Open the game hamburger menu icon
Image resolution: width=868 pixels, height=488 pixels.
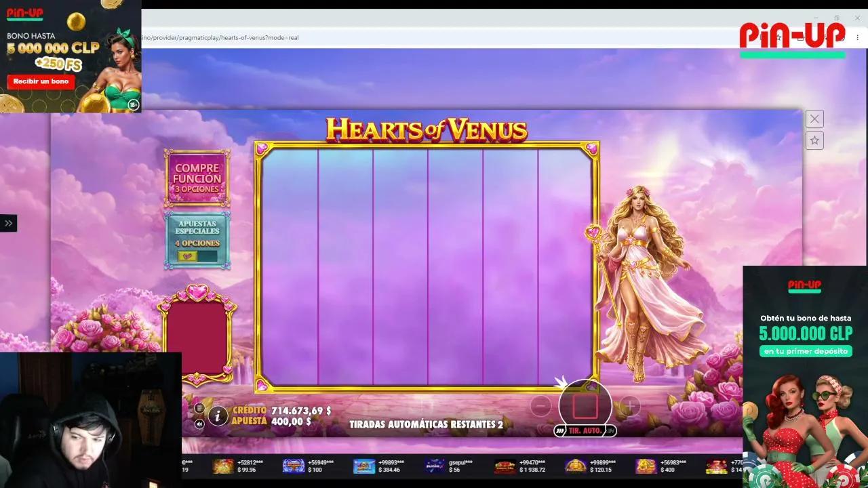pos(199,408)
